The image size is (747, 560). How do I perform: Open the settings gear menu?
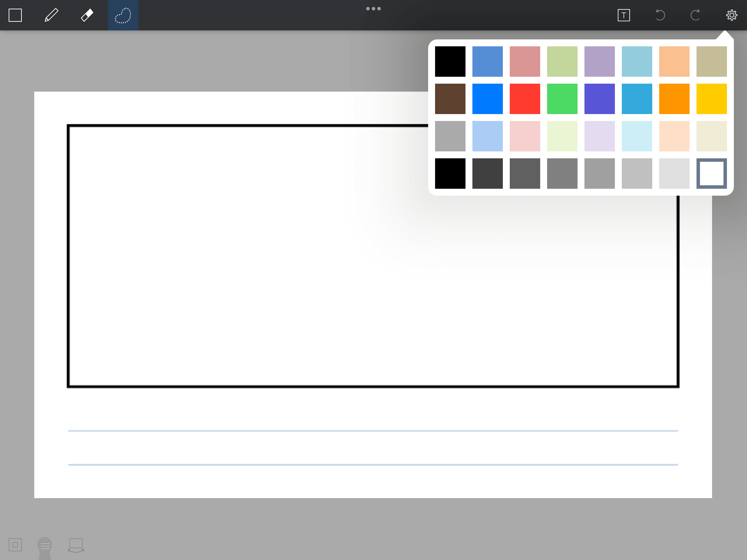[x=732, y=15]
